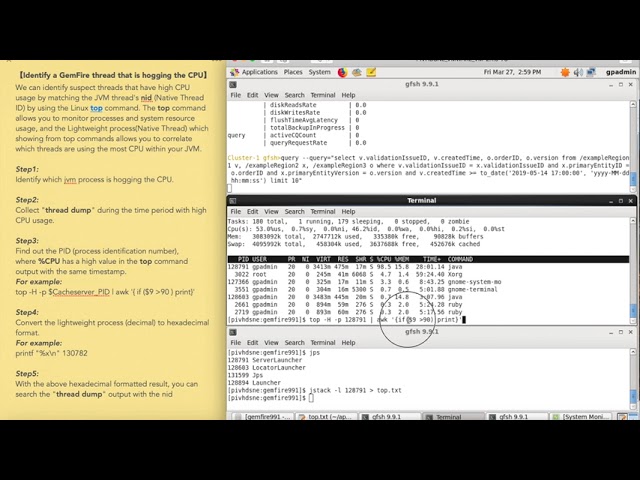Viewport: 640px width, 480px height.
Task: Click the note editor launcher icon
Action: coord(371,73)
